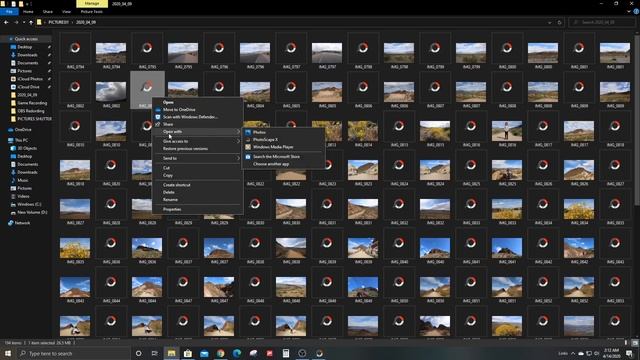
Task: Open recent locations dropdown arrow
Action: tap(24, 22)
